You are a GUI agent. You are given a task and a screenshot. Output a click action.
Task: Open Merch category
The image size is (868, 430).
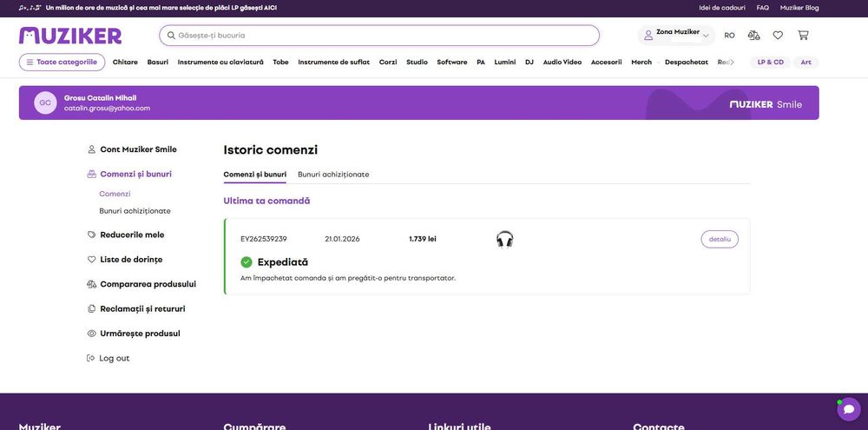(x=641, y=62)
